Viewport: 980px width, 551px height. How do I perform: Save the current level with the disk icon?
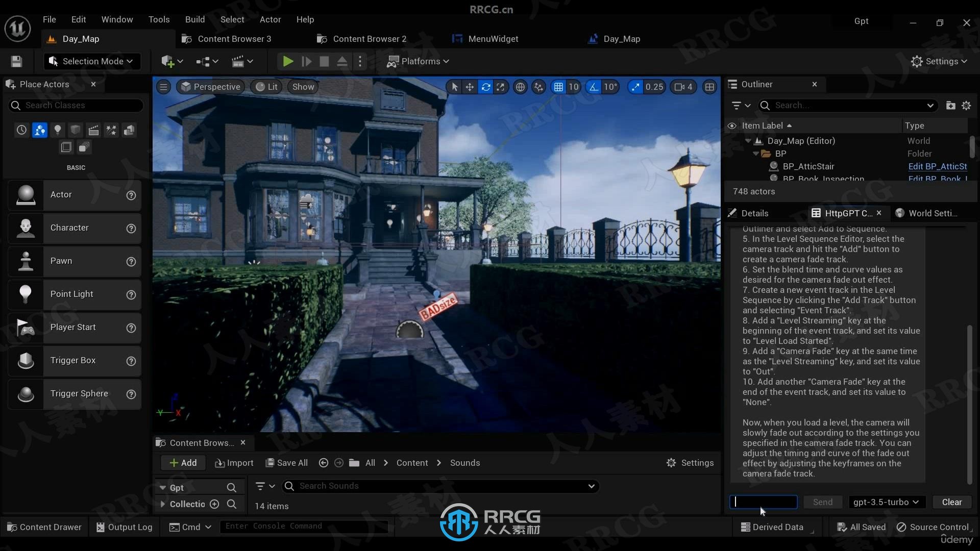(x=16, y=61)
